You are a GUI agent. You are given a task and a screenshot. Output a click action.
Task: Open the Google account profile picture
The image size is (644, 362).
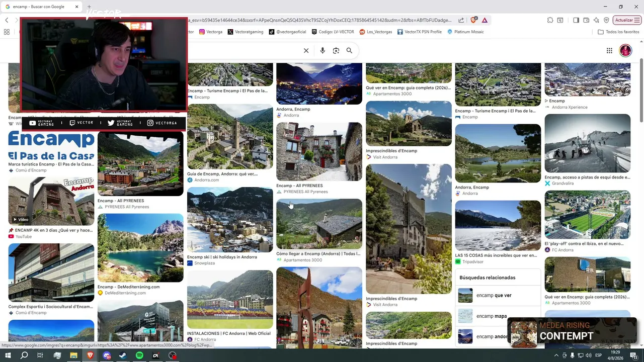(x=625, y=50)
